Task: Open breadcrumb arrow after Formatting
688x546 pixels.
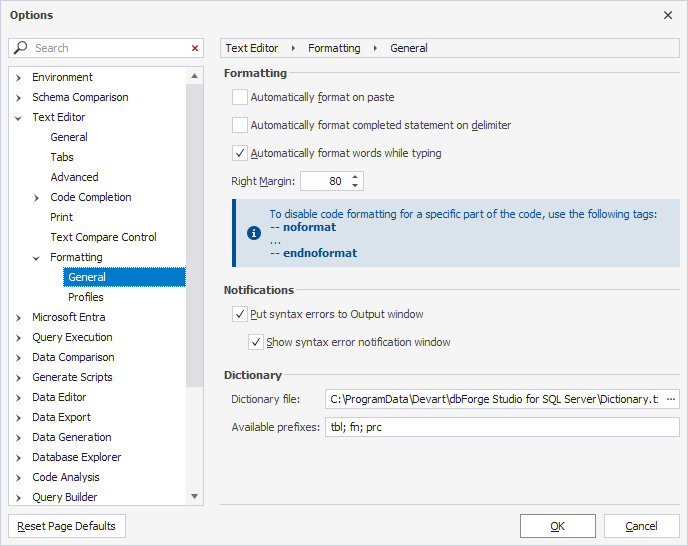Action: [x=375, y=48]
